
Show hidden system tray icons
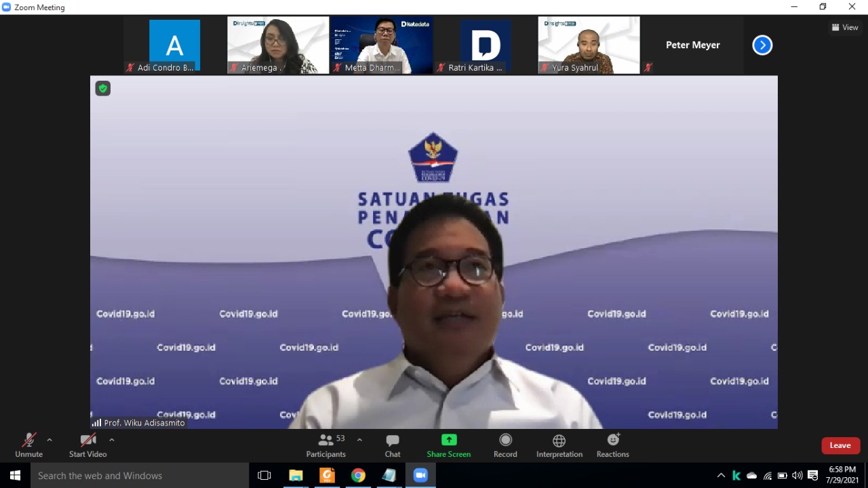point(721,475)
